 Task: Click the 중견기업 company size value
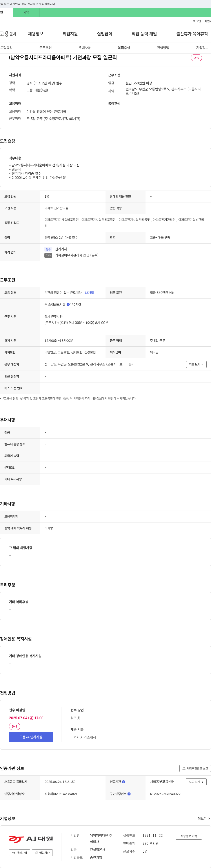click(x=96, y=857)
